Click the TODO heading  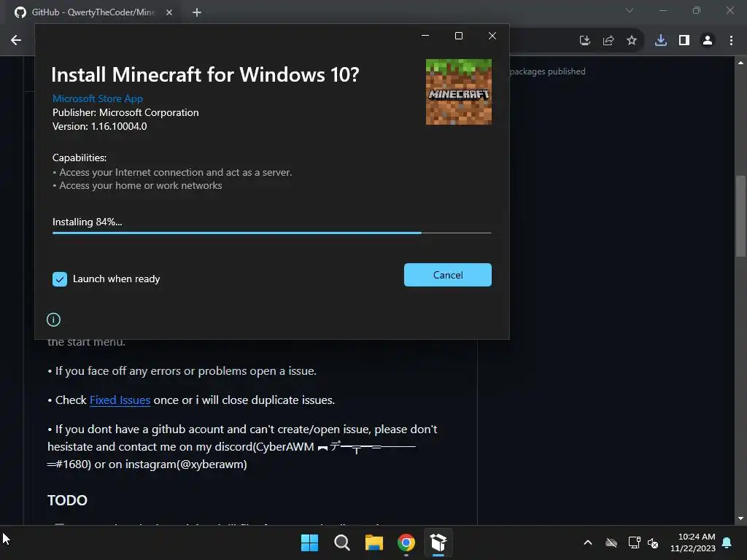coord(67,500)
